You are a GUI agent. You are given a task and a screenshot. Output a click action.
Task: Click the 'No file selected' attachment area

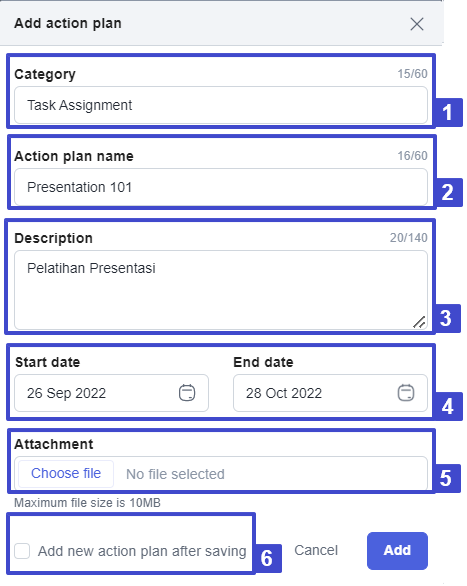click(x=175, y=474)
